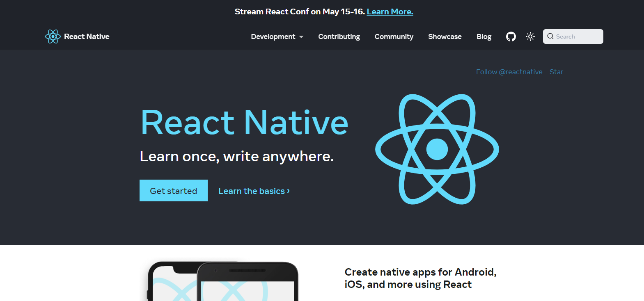Open the GitHub repository icon
This screenshot has height=301, width=644.
click(511, 36)
